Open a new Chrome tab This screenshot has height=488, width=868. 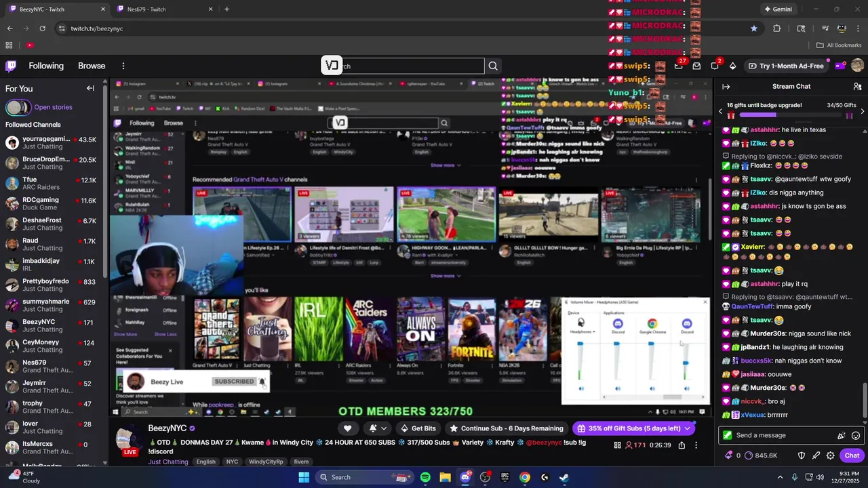[226, 9]
